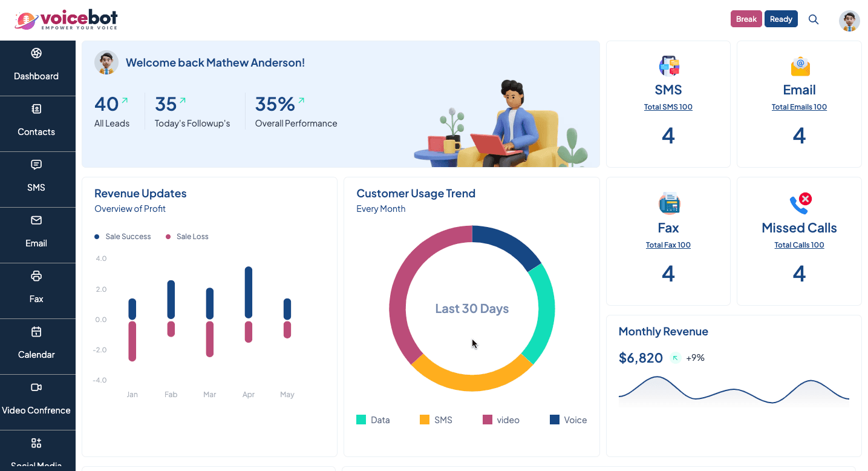
Task: Click the SMS card chat bubbles icon
Action: click(668, 65)
